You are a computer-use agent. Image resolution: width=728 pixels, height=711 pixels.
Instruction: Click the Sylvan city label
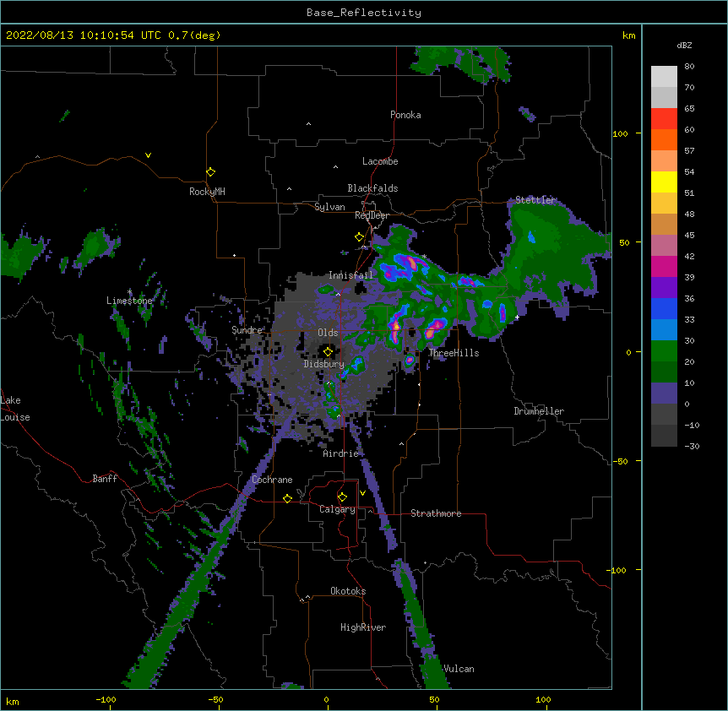(329, 207)
